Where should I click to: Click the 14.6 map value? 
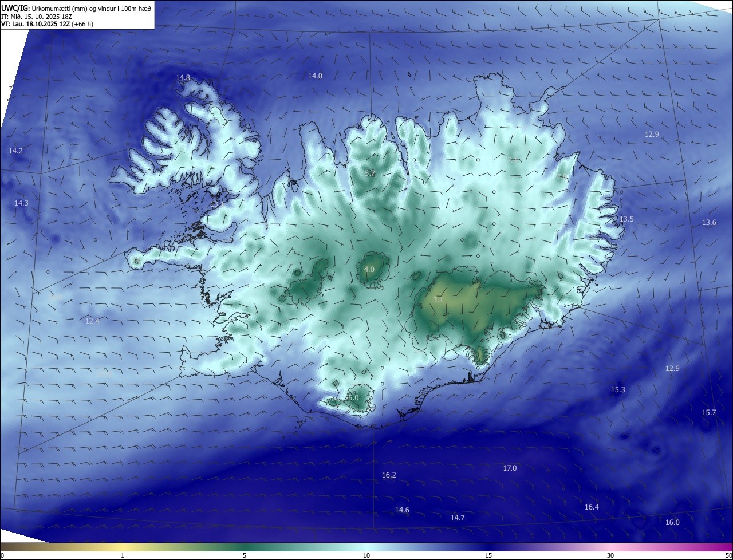tap(402, 510)
